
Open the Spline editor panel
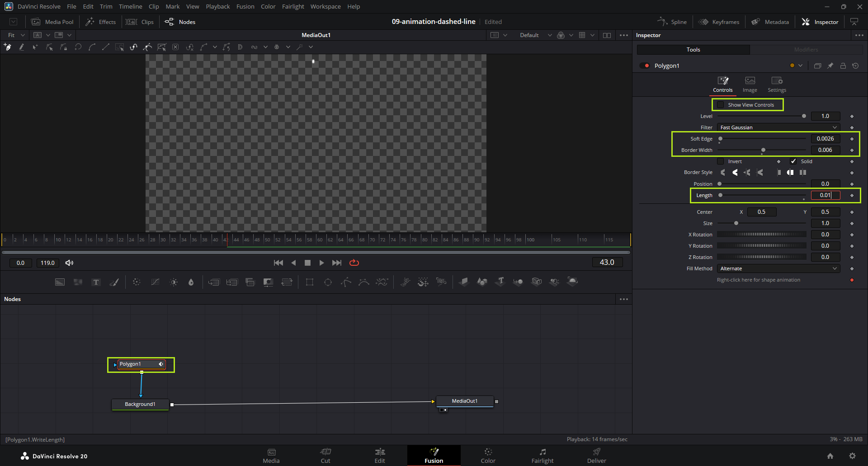pyautogui.click(x=672, y=22)
